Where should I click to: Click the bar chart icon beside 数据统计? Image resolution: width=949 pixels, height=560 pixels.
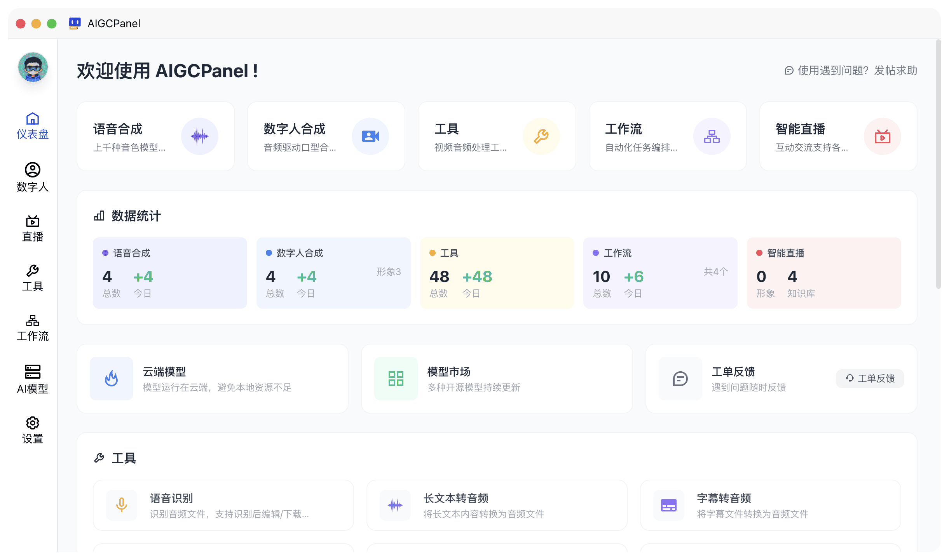click(99, 216)
